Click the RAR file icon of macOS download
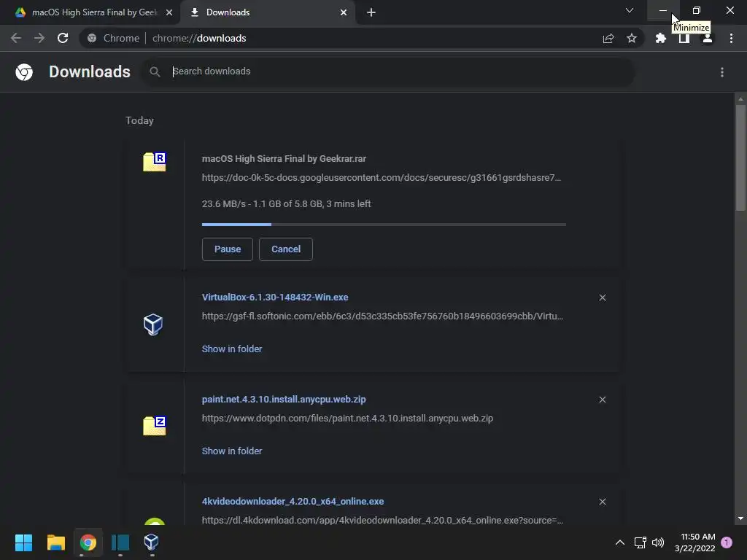747x560 pixels. (155, 162)
